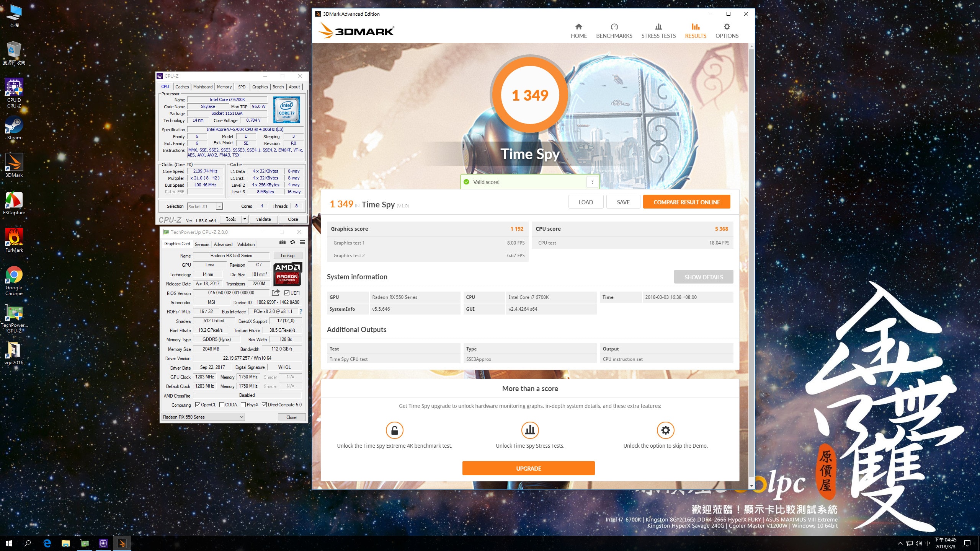Click the skip Demo gear upgrade icon

coord(665,430)
